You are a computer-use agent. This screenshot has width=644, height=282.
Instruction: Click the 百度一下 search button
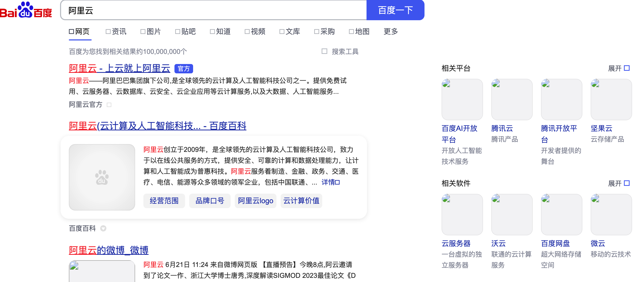[395, 10]
